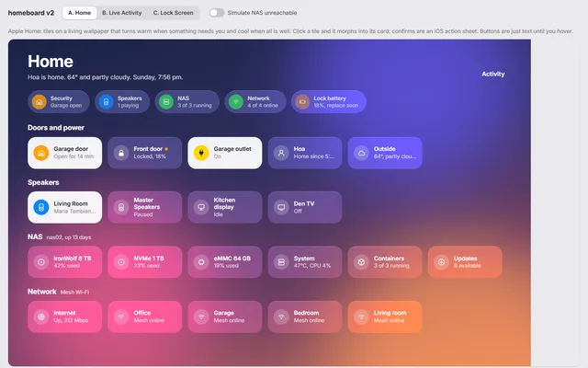Switch to the C. Lock Screen tab
Viewport: 588px width, 368px height.
[174, 13]
